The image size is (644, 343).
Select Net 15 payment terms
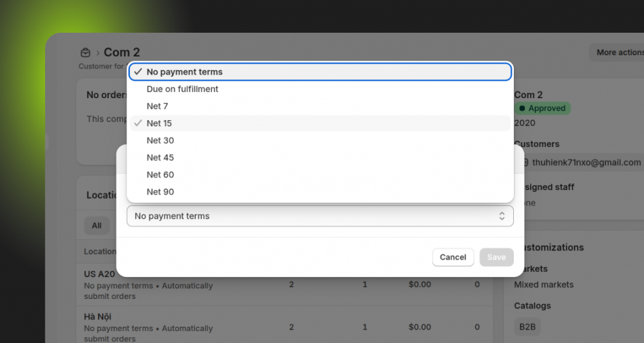(320, 123)
